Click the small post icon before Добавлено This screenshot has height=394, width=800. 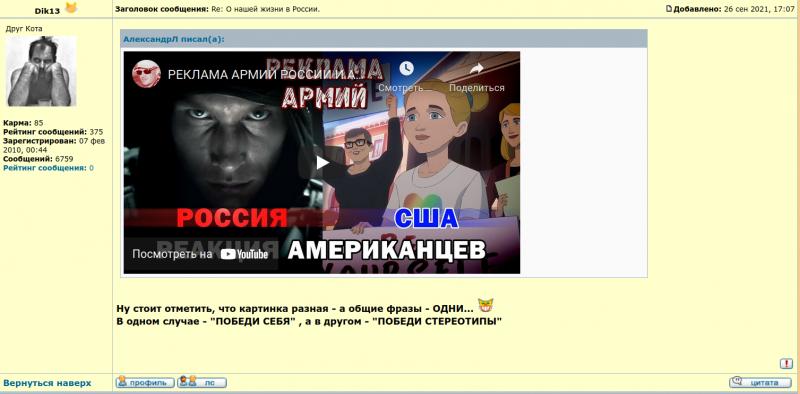tap(669, 9)
